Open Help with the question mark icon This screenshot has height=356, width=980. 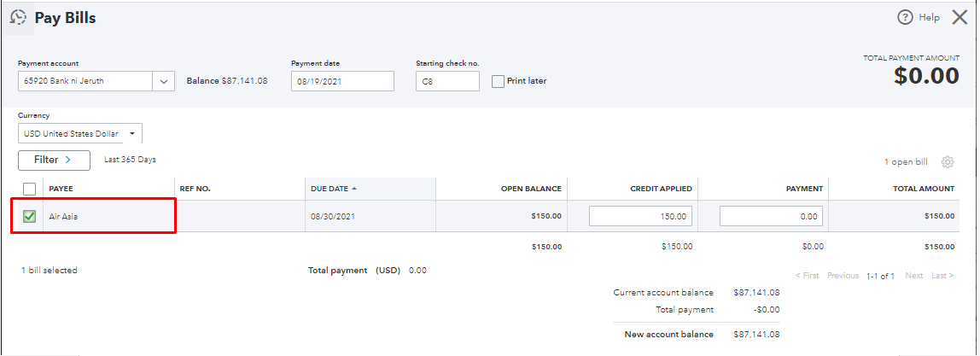point(905,17)
